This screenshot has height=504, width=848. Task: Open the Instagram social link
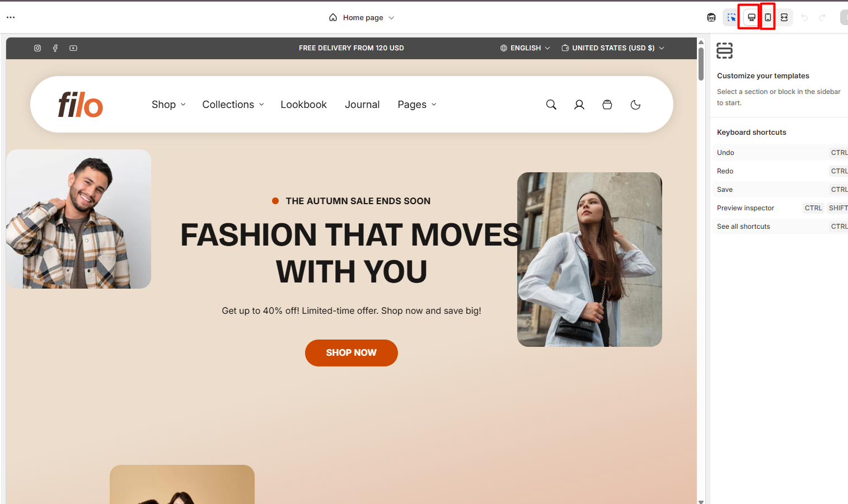[38, 48]
